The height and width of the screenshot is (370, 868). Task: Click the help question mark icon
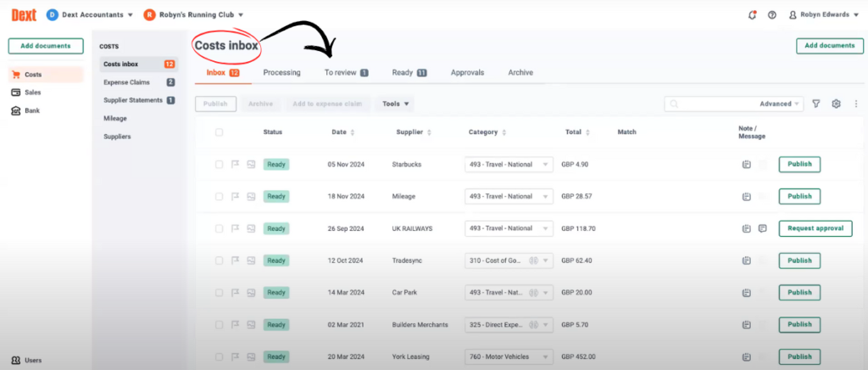[x=771, y=14]
